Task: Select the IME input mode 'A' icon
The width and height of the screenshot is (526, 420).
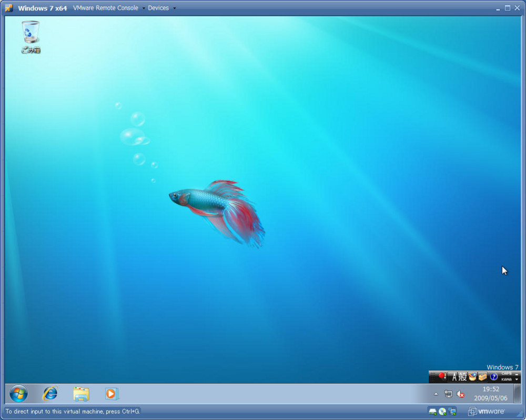Action: tap(454, 377)
